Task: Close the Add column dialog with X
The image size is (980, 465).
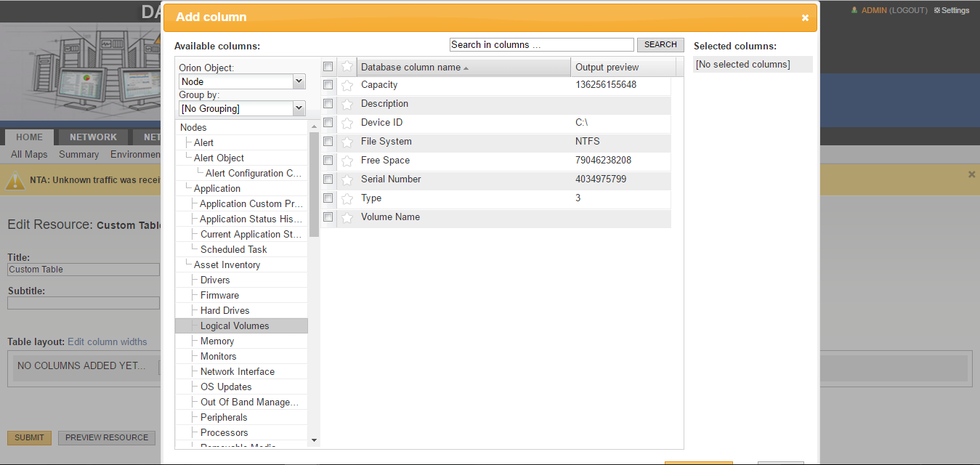Action: (x=805, y=17)
